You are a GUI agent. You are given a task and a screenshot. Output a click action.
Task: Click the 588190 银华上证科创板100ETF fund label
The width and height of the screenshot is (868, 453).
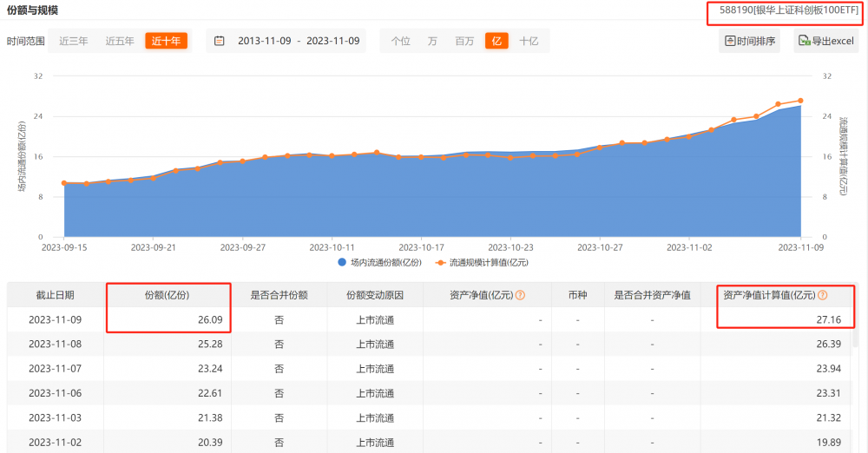coord(789,10)
